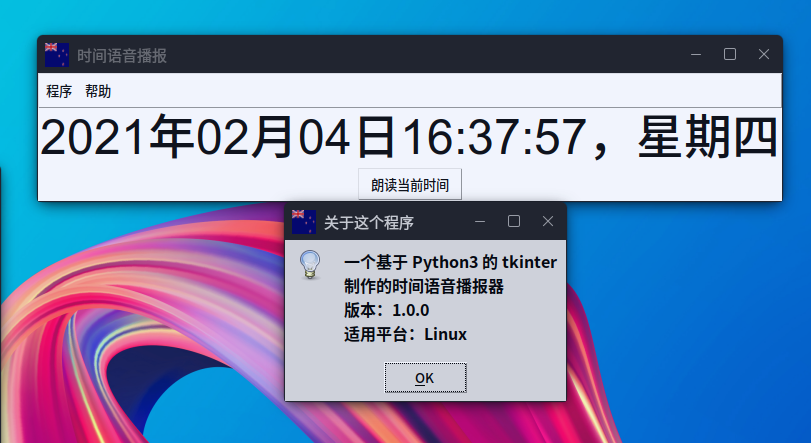The height and width of the screenshot is (443, 811).
Task: Click the large date and time display
Action: [409, 137]
